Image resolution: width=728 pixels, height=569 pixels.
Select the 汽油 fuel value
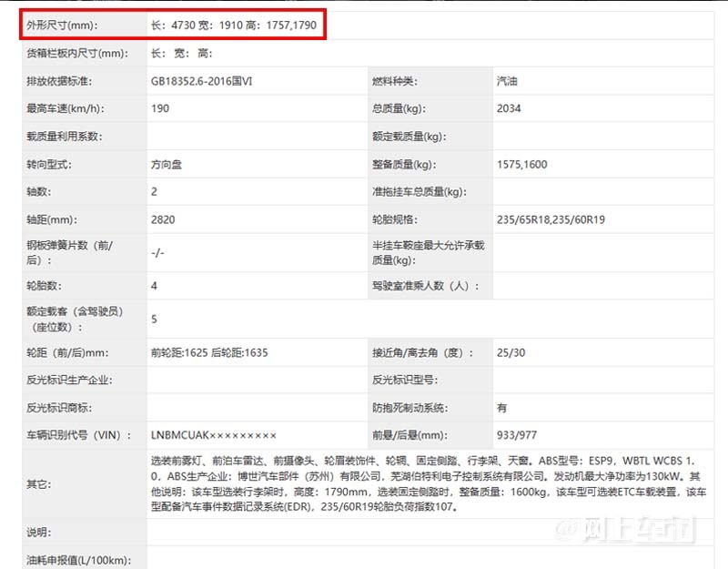point(507,81)
